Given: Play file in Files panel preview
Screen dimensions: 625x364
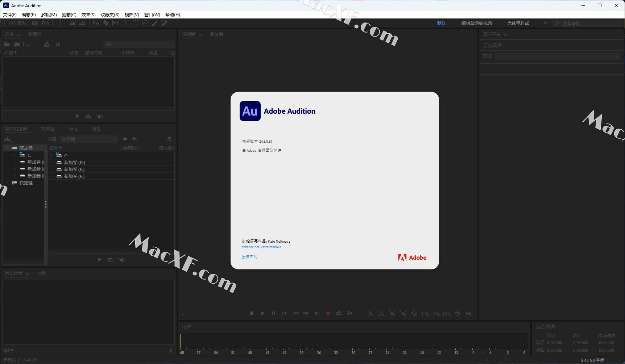Looking at the screenshot, I should pyautogui.click(x=77, y=116).
